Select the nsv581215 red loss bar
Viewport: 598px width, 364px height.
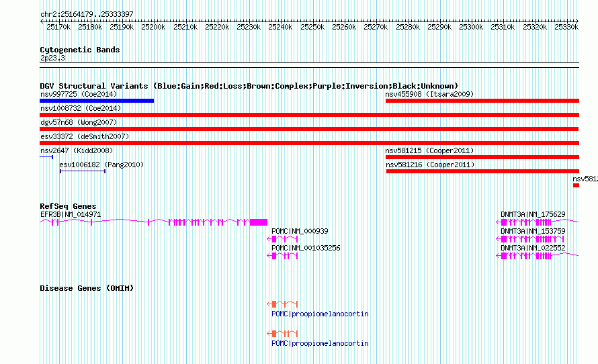click(482, 157)
